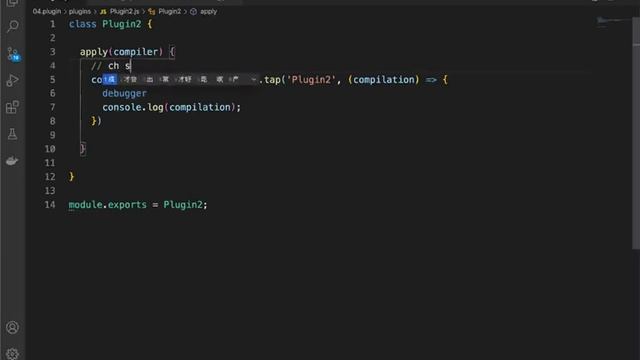Click the 'debugger' keyword on line 6

click(124, 93)
